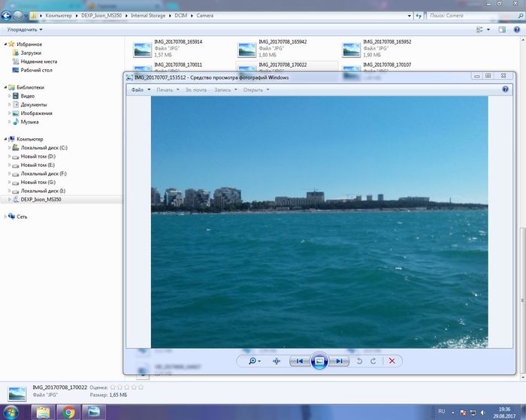Open the Печать dropdown menu
Viewport: 526px width, 420px height.
point(165,89)
